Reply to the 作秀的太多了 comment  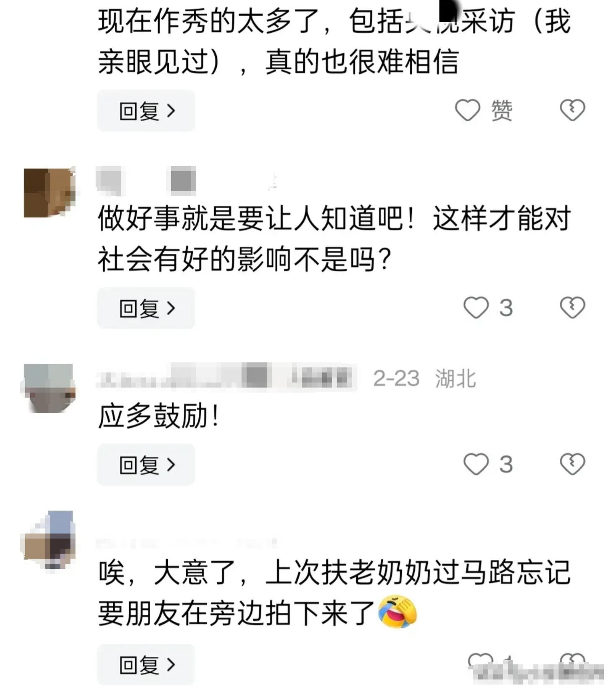[x=146, y=111]
